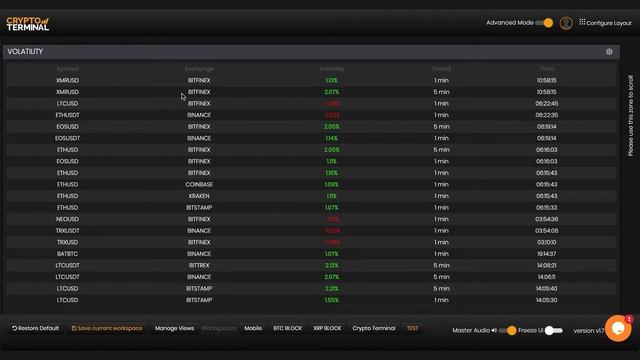Viewport: 640px width, 360px height.
Task: Toggle Advanced Mode switch
Action: point(544,23)
